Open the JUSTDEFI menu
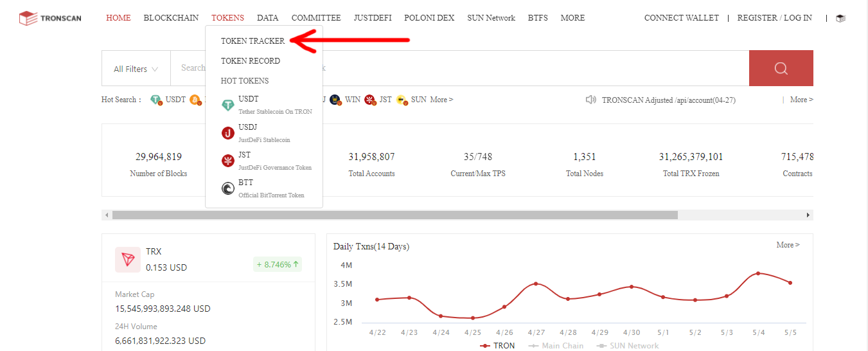Viewport: 868px width, 351px height. pyautogui.click(x=373, y=18)
